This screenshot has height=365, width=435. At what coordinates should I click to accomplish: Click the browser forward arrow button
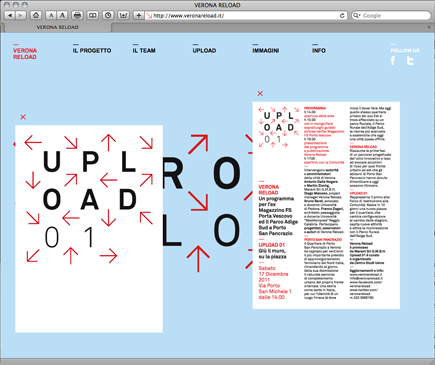[x=21, y=15]
